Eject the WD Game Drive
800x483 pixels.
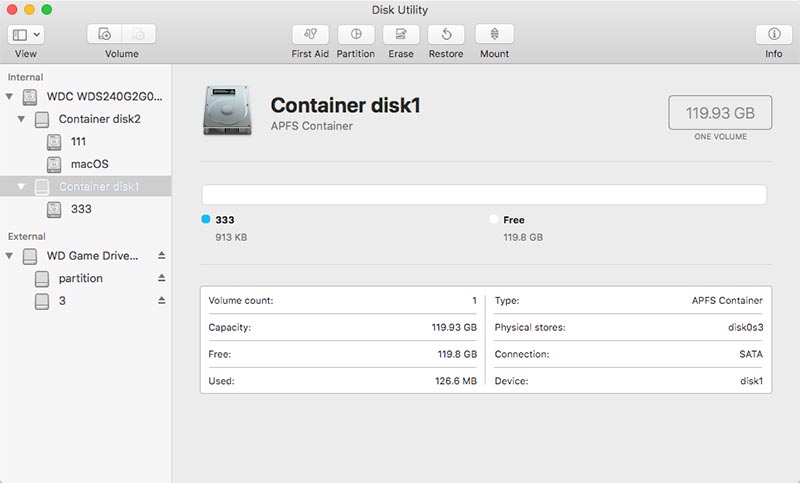[x=162, y=256]
